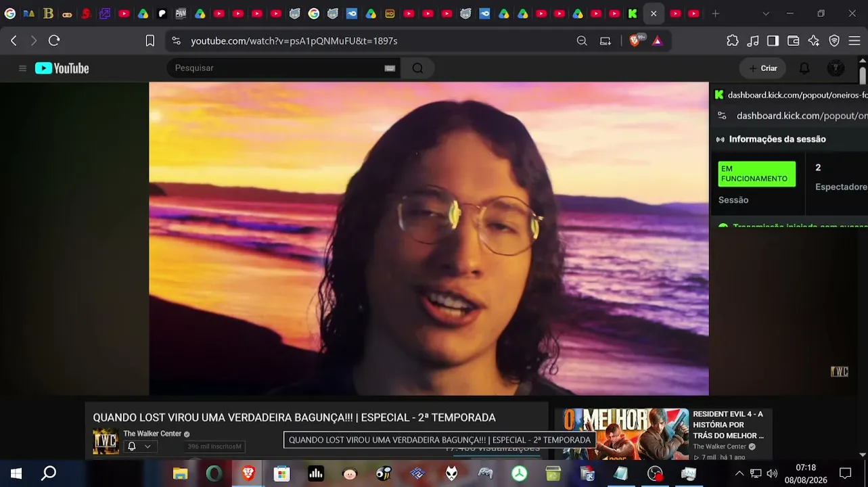The image size is (868, 487).
Task: Switch to the first Google tab
Action: [10, 14]
